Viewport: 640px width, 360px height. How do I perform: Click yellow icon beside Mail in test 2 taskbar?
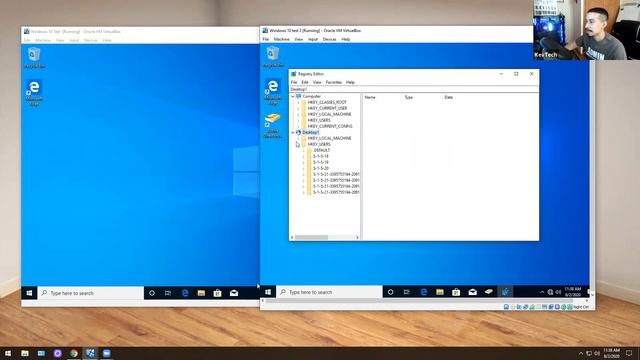coord(489,292)
